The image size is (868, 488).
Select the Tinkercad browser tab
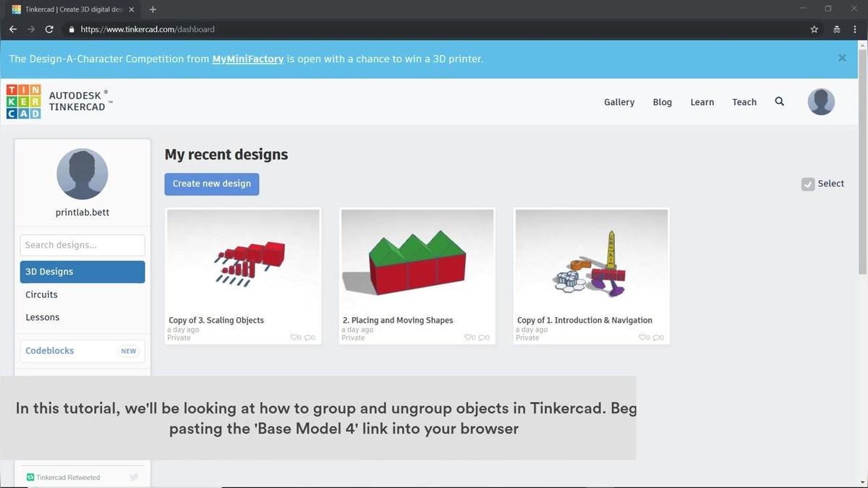coord(73,9)
